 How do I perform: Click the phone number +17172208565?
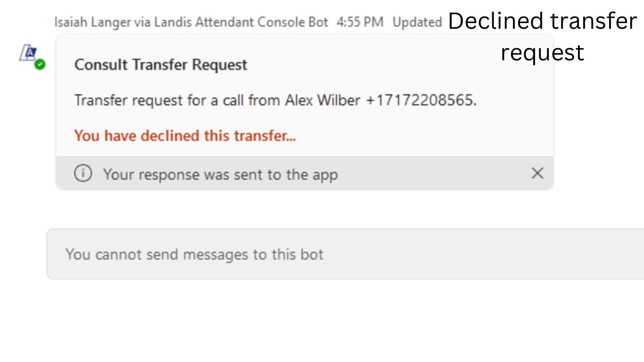[421, 100]
